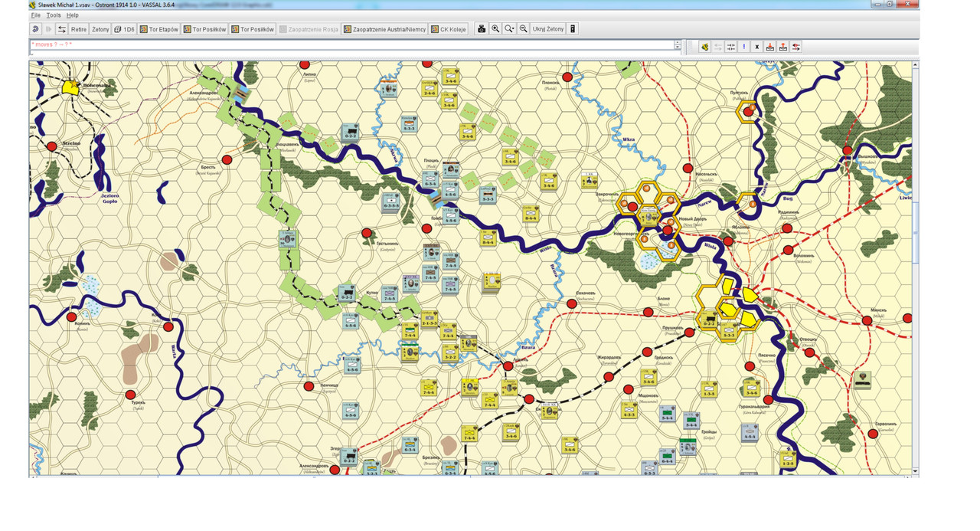Click the zoom in magnifier icon
Image resolution: width=980 pixels, height=531 pixels.
pos(495,29)
